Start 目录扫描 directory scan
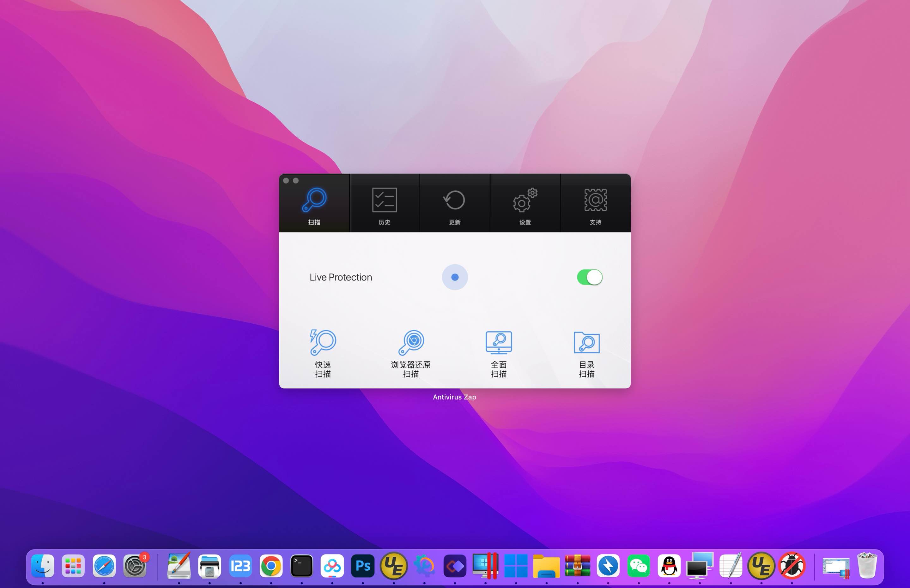The width and height of the screenshot is (910, 588). click(x=586, y=354)
